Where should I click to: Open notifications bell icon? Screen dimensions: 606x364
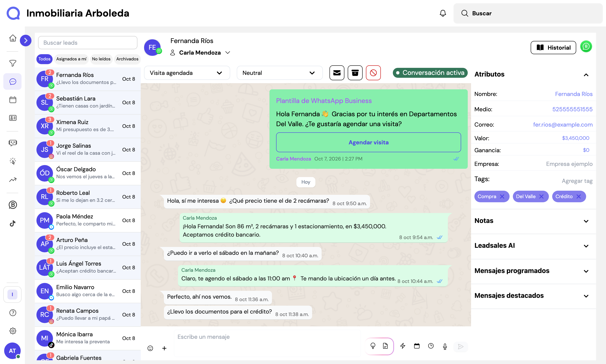(x=443, y=13)
